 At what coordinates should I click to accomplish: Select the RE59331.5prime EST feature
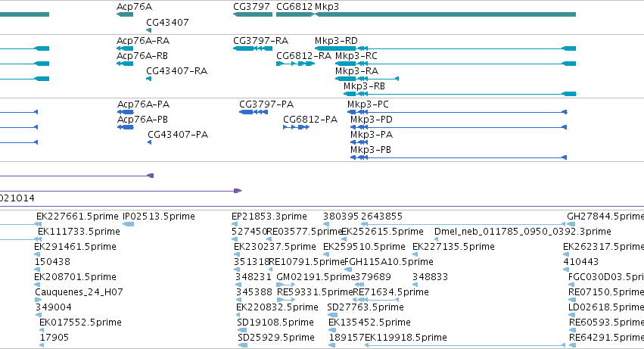[286, 300]
